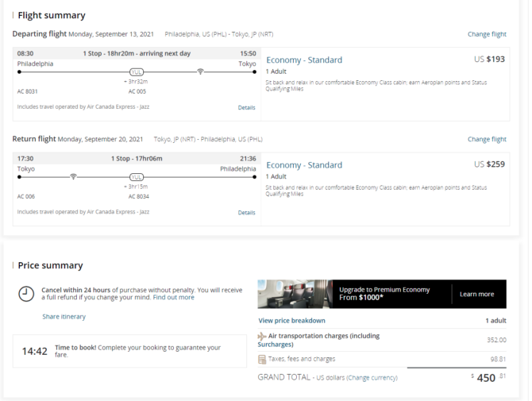Select YUL stopover marker on return flight

click(137, 177)
